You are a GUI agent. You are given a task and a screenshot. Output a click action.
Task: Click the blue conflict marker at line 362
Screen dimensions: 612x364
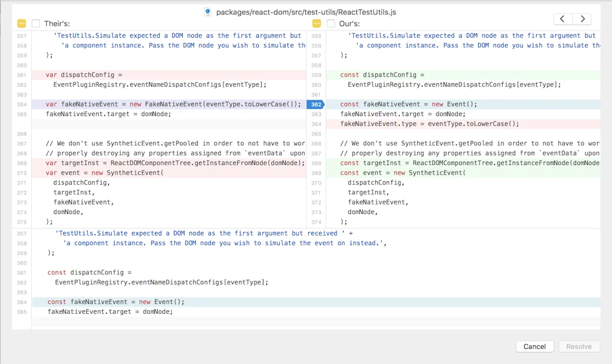point(316,104)
